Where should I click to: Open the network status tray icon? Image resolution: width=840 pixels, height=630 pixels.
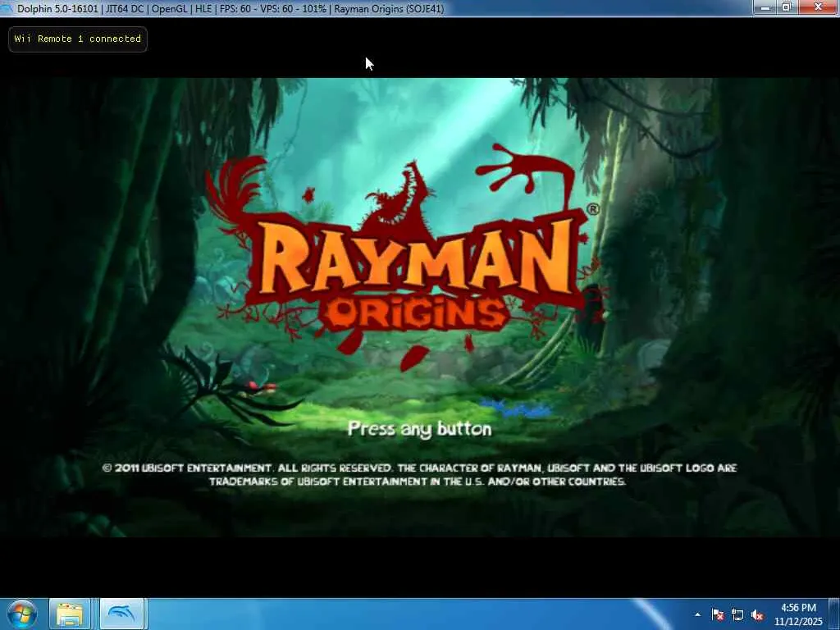pos(737,614)
